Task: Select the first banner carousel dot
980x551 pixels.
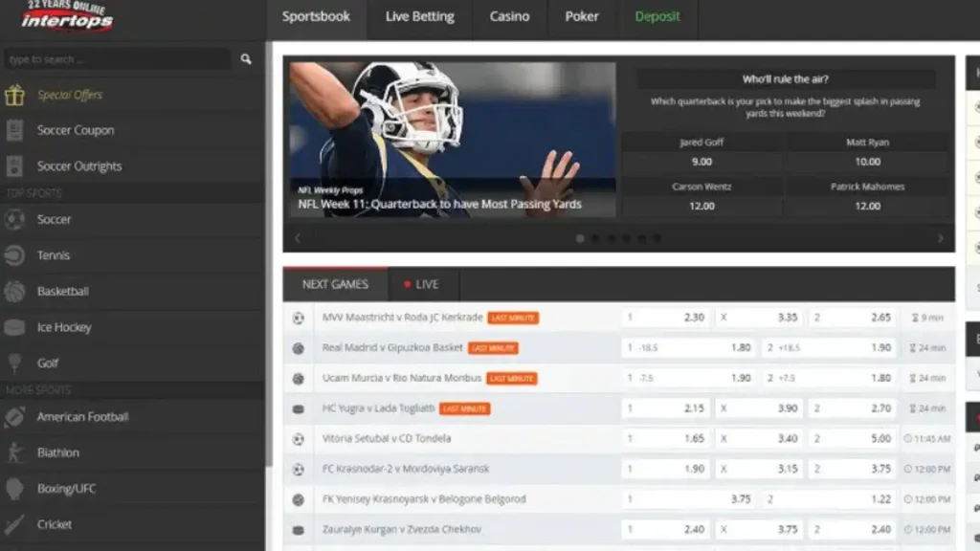Action: click(x=580, y=238)
